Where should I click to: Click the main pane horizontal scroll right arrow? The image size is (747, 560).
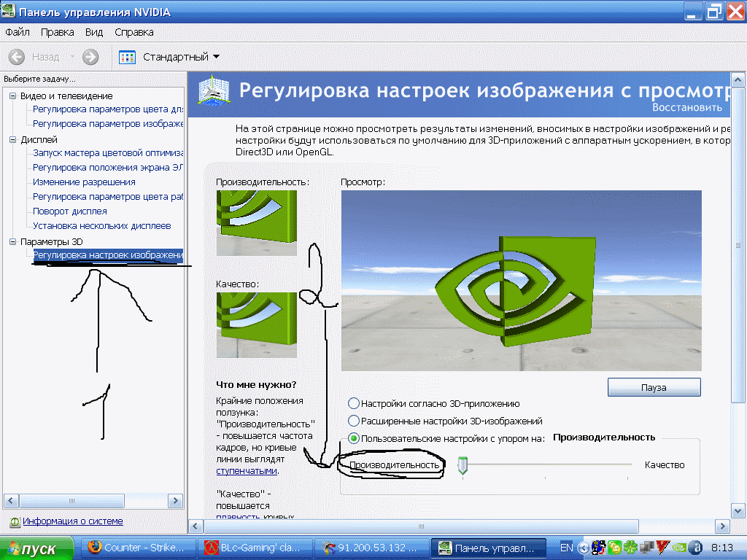[x=723, y=526]
